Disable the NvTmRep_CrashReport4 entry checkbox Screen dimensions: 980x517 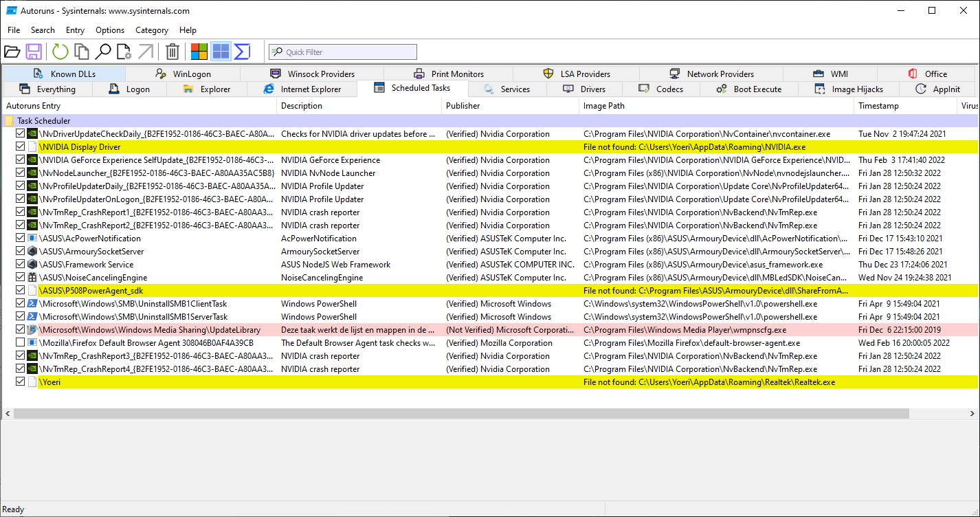[21, 369]
